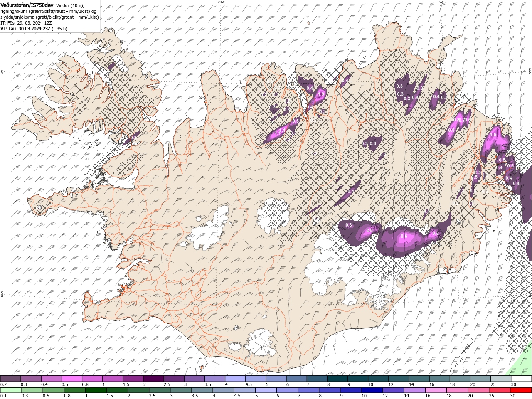Click the Veðurstofan/IS750dev title text
532x399 pixels.
click(27, 5)
